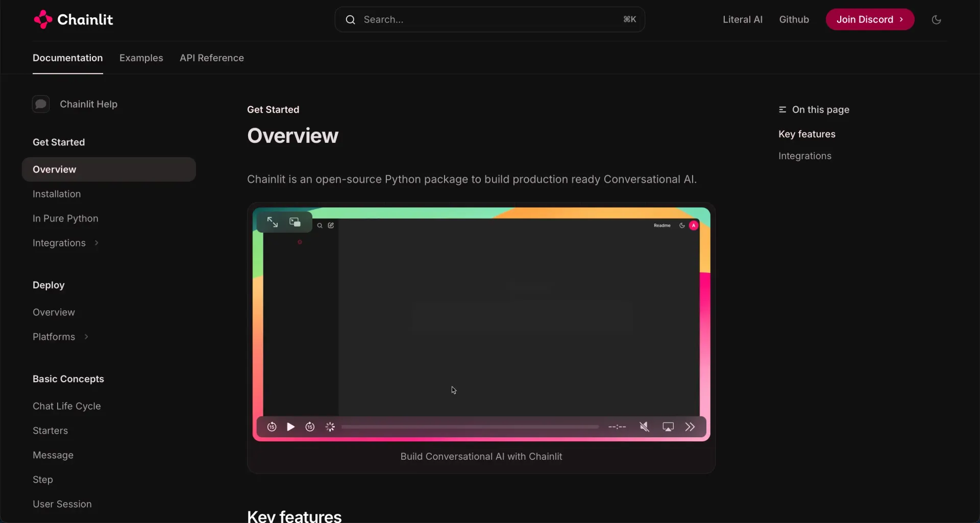Unmute the video audio
This screenshot has height=523, width=980.
click(x=644, y=427)
